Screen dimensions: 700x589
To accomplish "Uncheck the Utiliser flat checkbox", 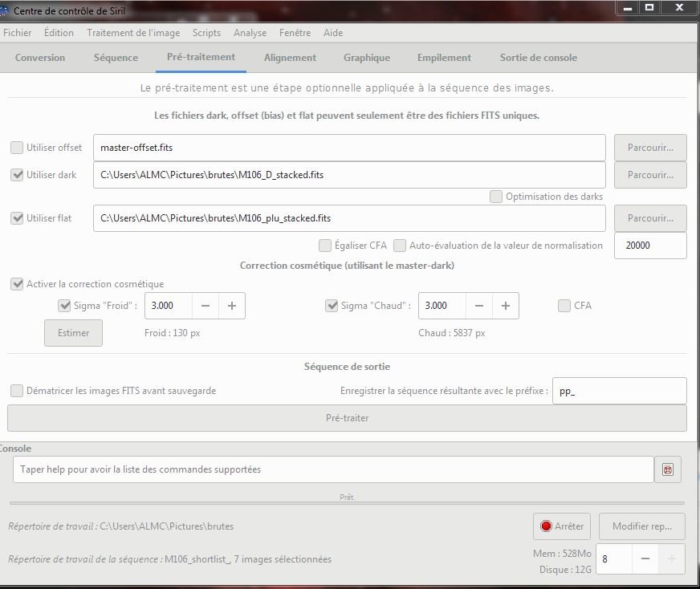I will (x=17, y=218).
